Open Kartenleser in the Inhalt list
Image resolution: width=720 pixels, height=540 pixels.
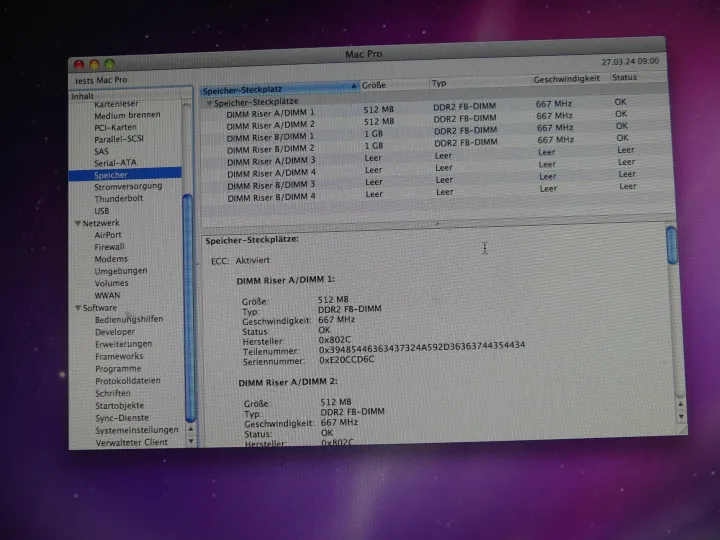coord(116,105)
